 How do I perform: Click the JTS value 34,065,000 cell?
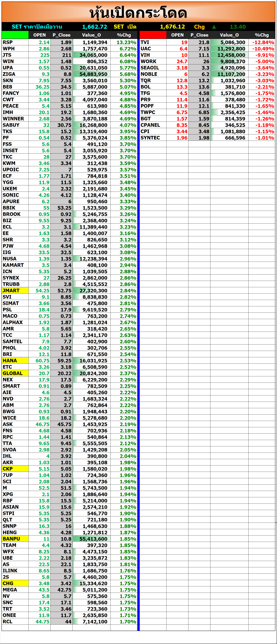[x=91, y=55]
